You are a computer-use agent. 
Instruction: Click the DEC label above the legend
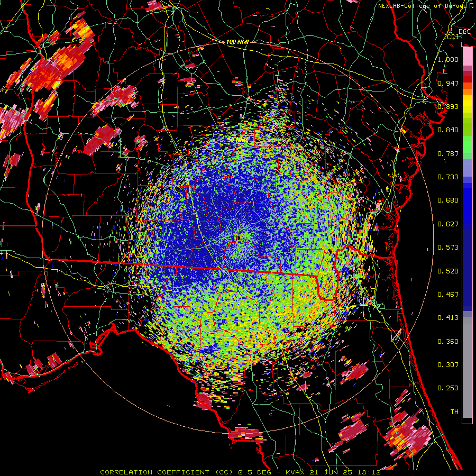click(x=464, y=32)
